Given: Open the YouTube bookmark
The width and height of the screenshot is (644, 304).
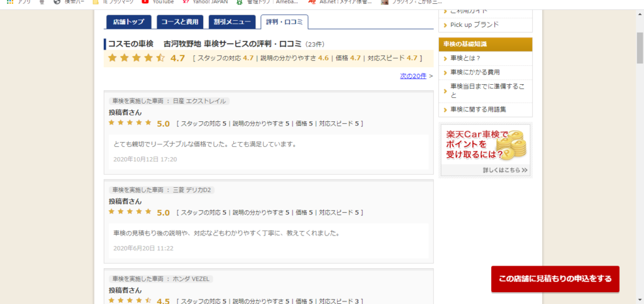Looking at the screenshot, I should pos(158,2).
